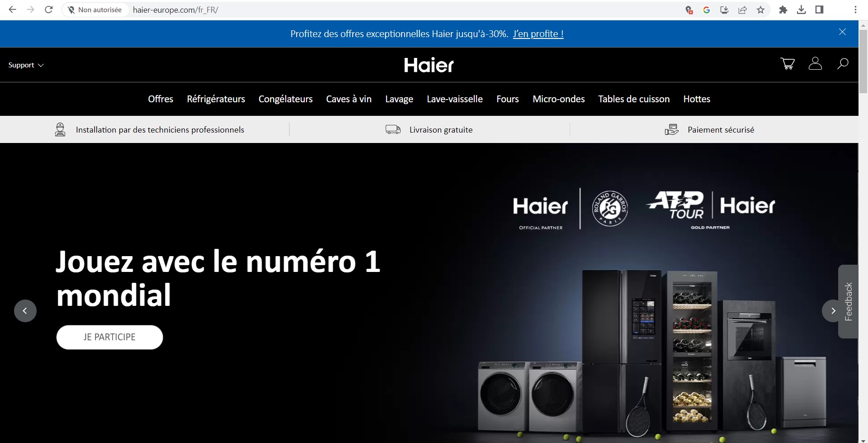
Task: Reload the page with the refresh icon
Action: pyautogui.click(x=49, y=10)
